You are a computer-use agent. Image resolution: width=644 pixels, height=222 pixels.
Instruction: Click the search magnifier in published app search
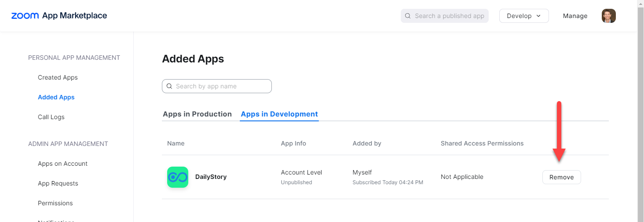click(x=408, y=16)
